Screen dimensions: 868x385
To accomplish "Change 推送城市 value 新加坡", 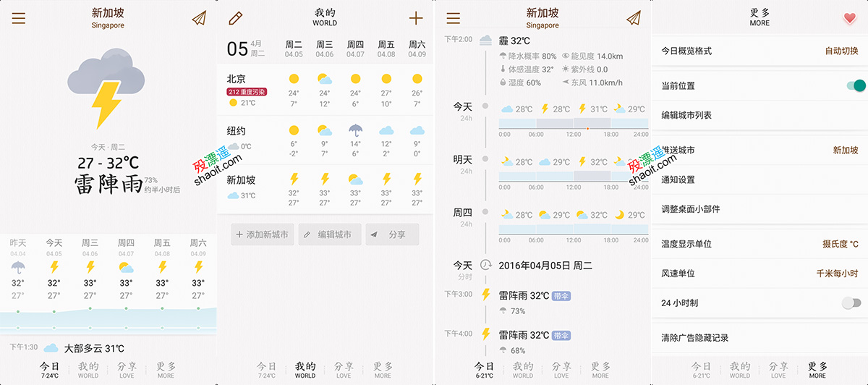I will click(x=846, y=151).
